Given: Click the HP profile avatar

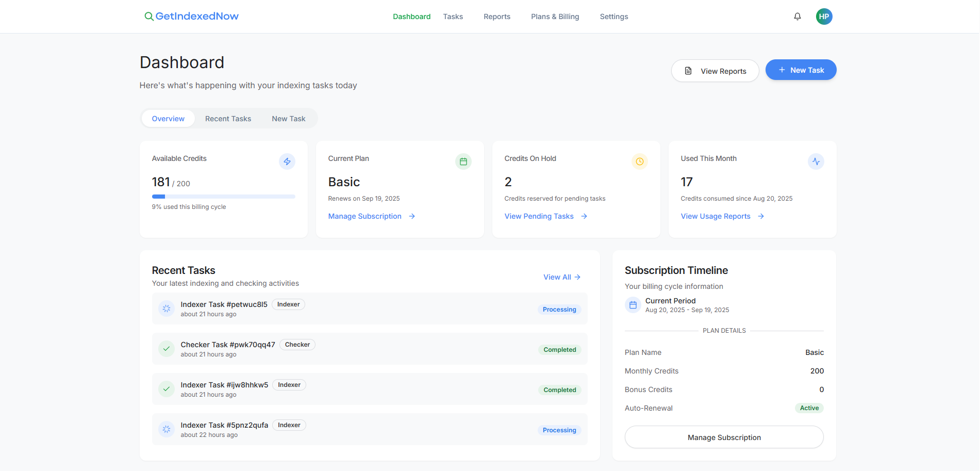Looking at the screenshot, I should click(824, 16).
